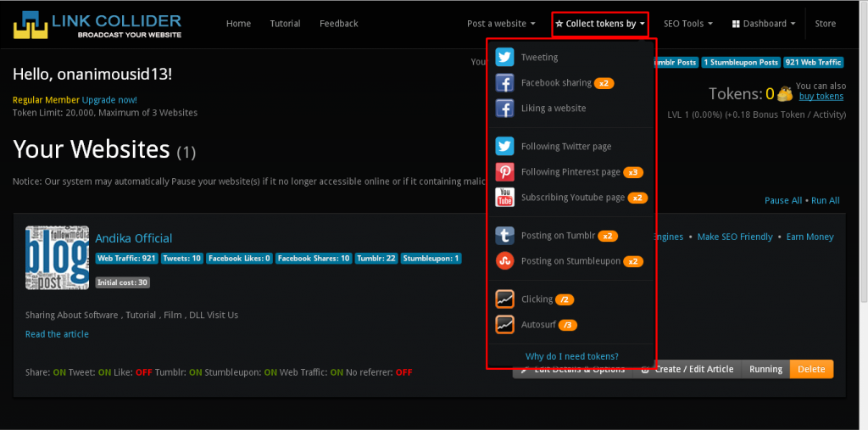Click the StumbleUpon icon in the menu
The width and height of the screenshot is (868, 430).
[505, 261]
